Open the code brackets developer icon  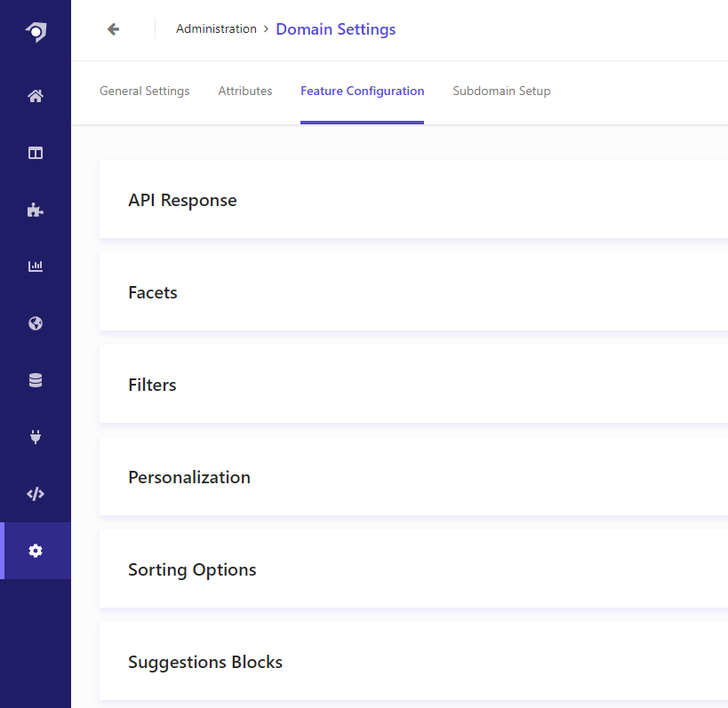pos(36,494)
